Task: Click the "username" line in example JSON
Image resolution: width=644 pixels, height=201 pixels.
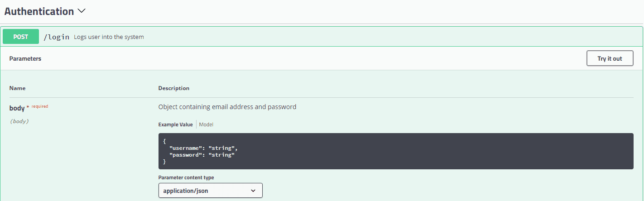Action: pos(203,148)
